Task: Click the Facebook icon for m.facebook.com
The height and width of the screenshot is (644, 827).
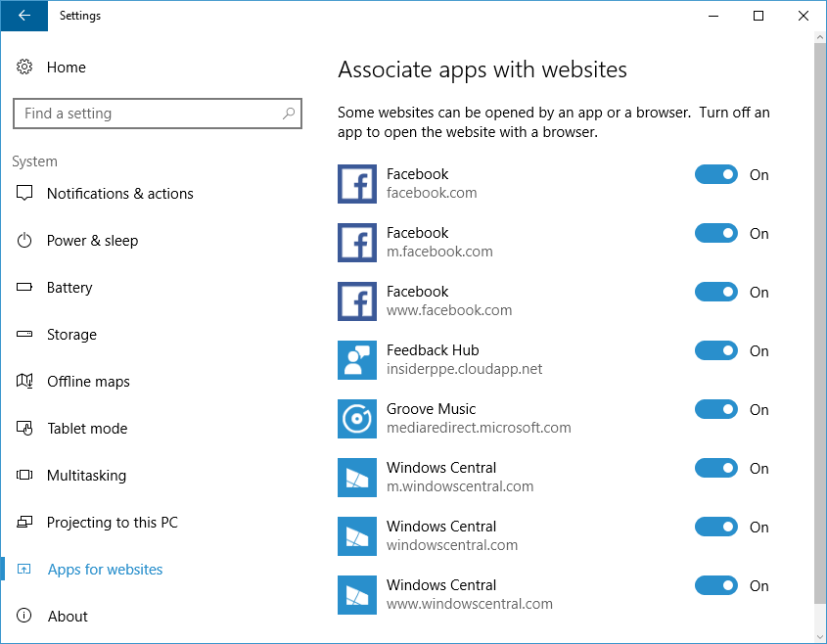Action: 357,243
